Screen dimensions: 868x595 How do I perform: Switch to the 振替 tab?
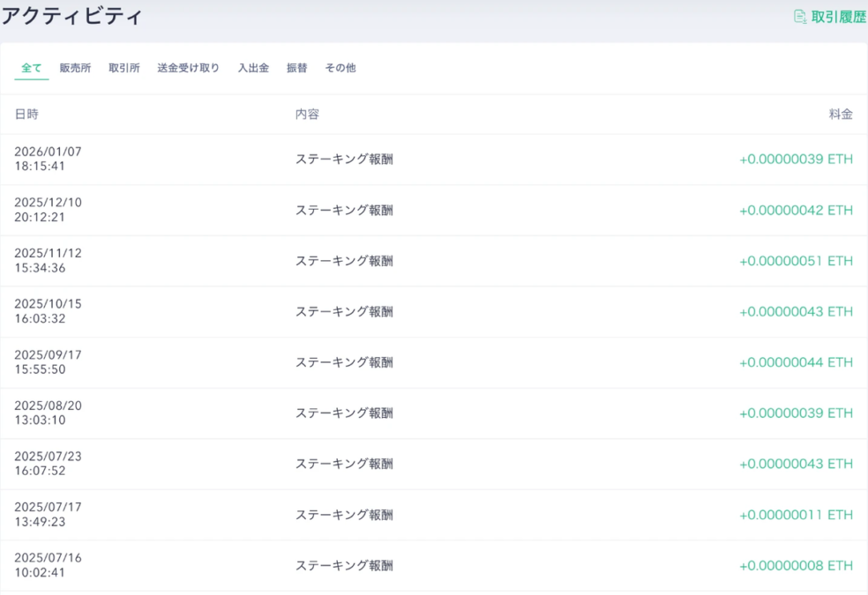pyautogui.click(x=296, y=68)
